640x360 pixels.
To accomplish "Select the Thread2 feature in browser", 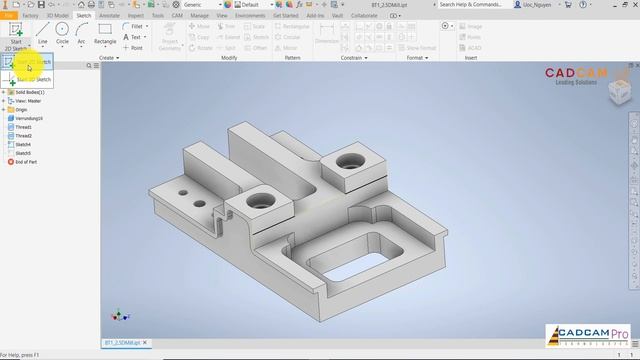I will pyautogui.click(x=20, y=136).
